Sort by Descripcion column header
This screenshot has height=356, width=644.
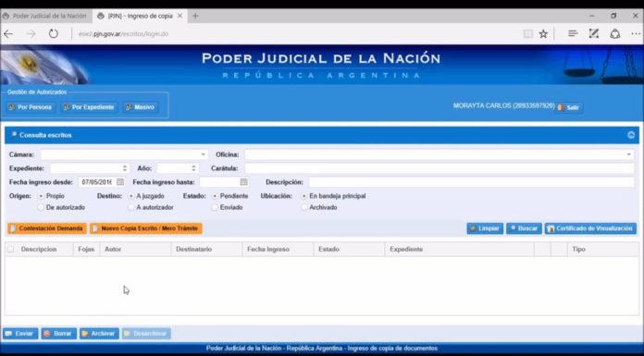coord(39,250)
